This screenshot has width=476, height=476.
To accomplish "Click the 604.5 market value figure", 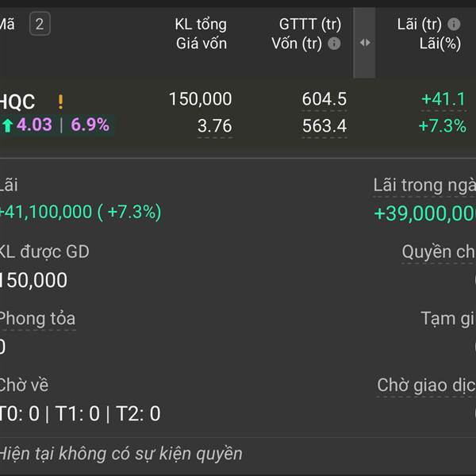I will (x=324, y=99).
